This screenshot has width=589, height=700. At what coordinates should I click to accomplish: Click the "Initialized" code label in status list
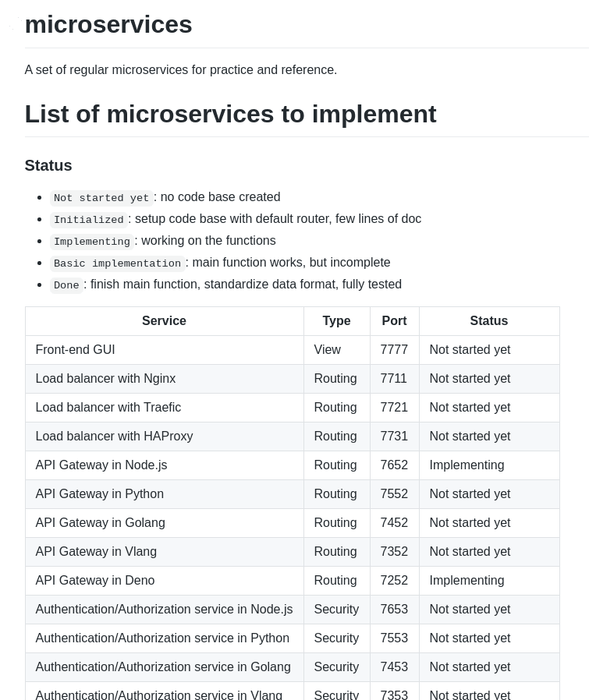[89, 220]
